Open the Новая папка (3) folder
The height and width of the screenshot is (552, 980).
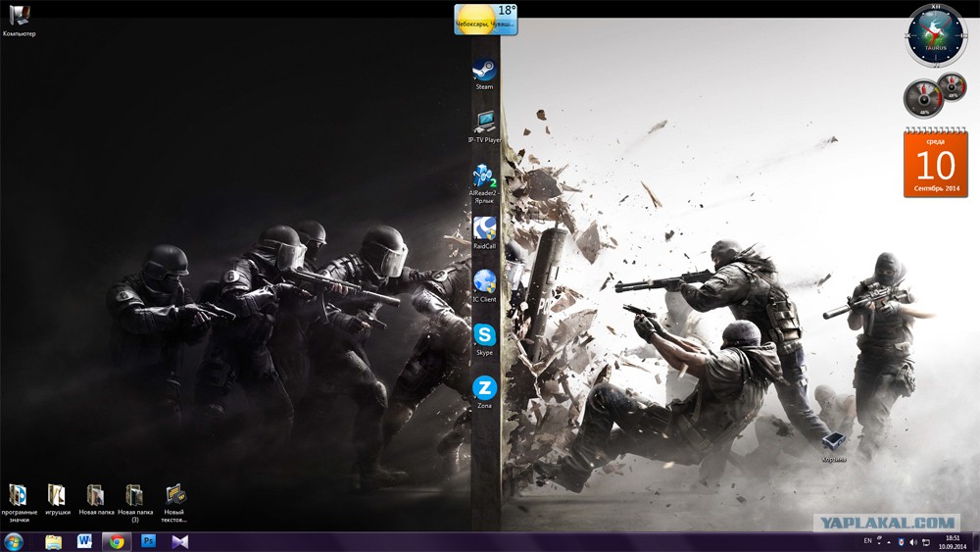click(135, 503)
